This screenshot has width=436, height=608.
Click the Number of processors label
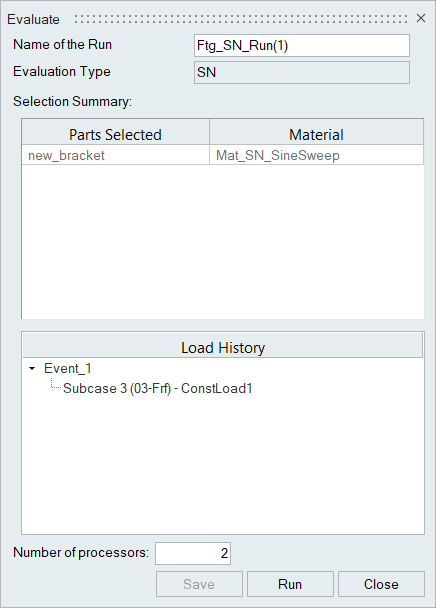click(x=81, y=553)
